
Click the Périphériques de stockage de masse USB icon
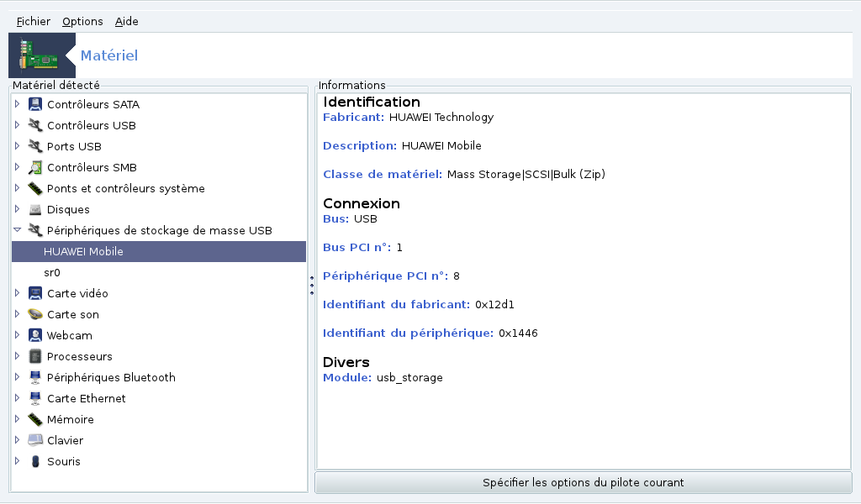pos(35,230)
